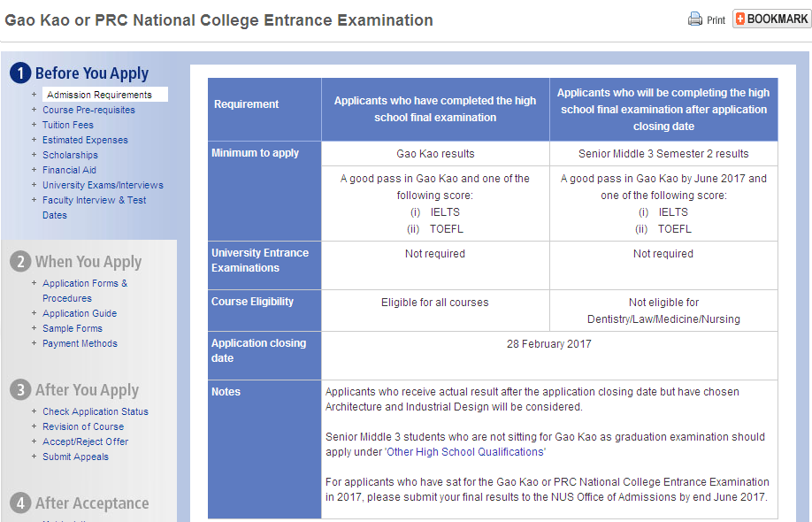Open Financial Aid link
Viewport: 812px width, 522px height.
tap(69, 170)
